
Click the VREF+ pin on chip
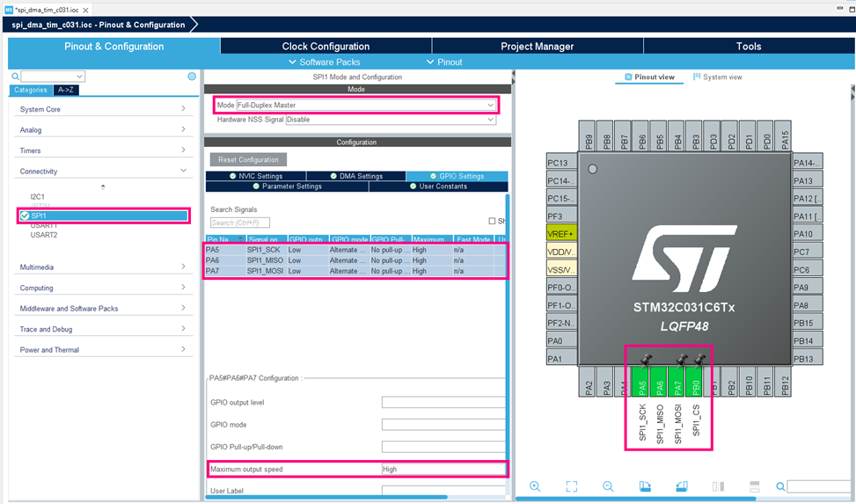tap(562, 234)
